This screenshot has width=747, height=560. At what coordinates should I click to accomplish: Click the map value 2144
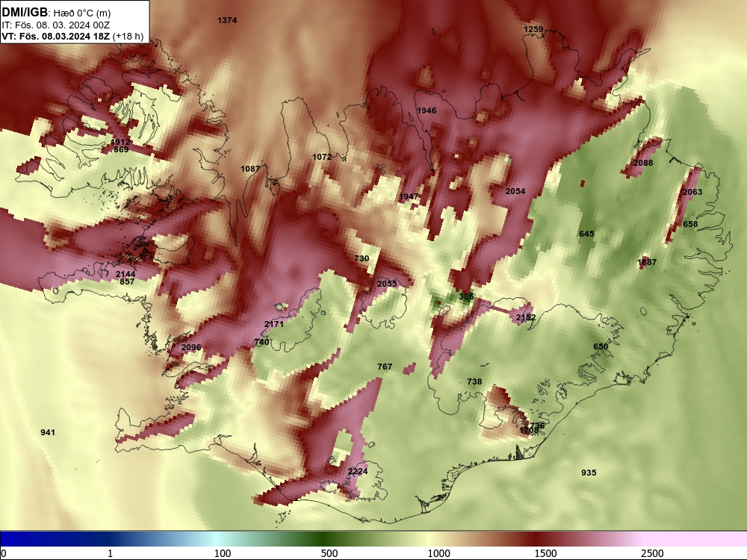(x=125, y=274)
